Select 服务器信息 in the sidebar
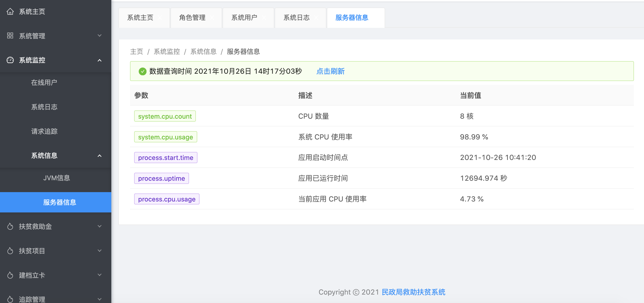 [x=56, y=202]
